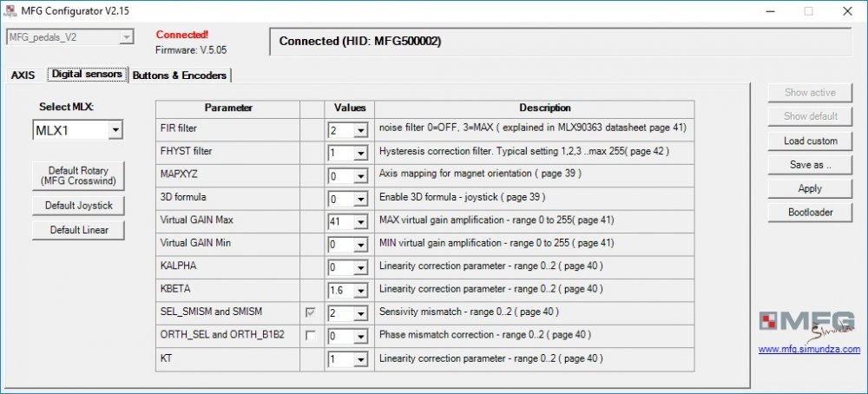
Task: Click the Default Joystick button
Action: [78, 206]
